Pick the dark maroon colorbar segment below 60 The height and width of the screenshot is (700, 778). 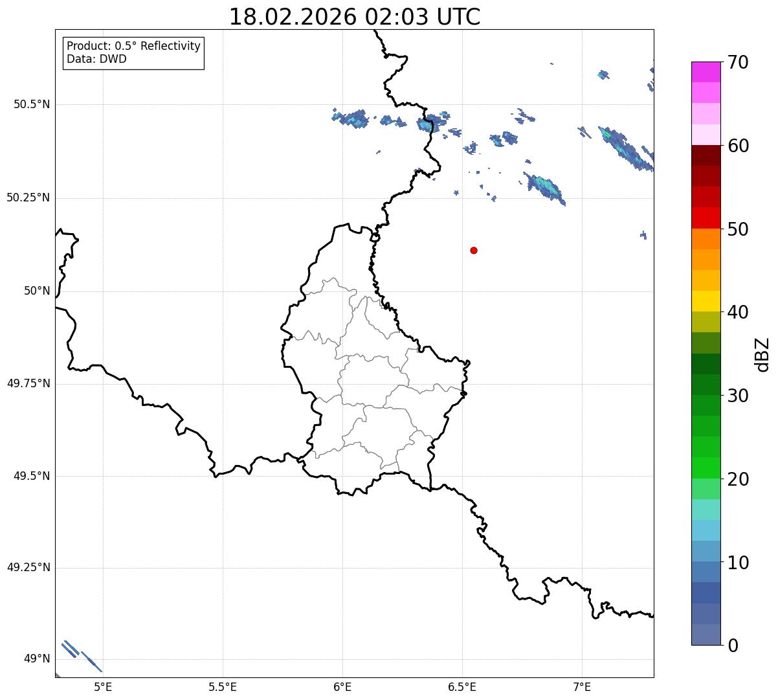(706, 155)
